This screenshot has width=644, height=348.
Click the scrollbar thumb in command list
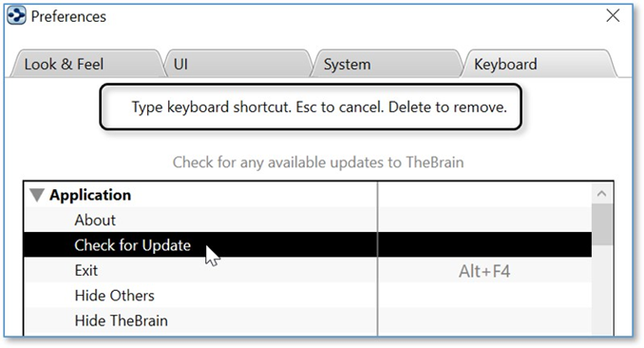(601, 224)
